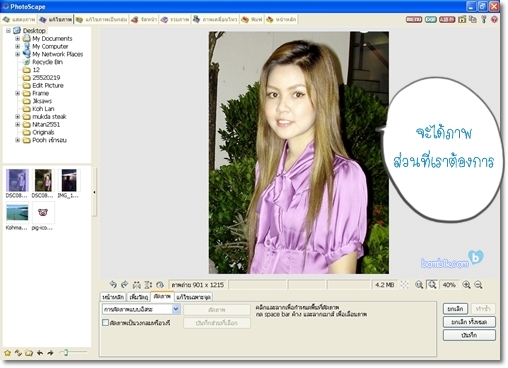Open the Animated GIF tab
This screenshot has width=508, height=368.
click(x=215, y=20)
